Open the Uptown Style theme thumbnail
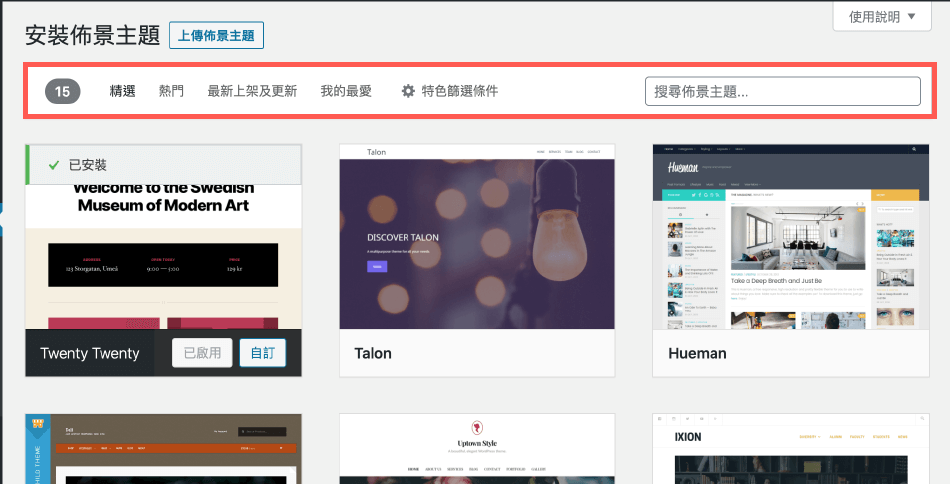The height and width of the screenshot is (484, 950). (x=477, y=449)
